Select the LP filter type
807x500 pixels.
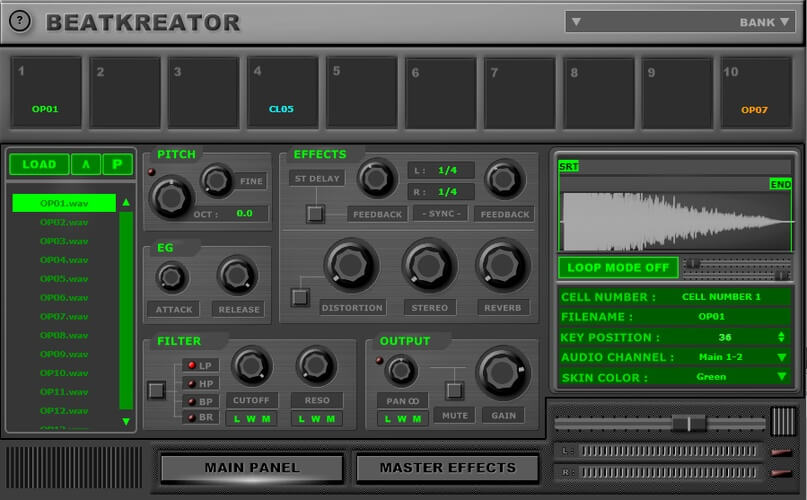coord(200,366)
